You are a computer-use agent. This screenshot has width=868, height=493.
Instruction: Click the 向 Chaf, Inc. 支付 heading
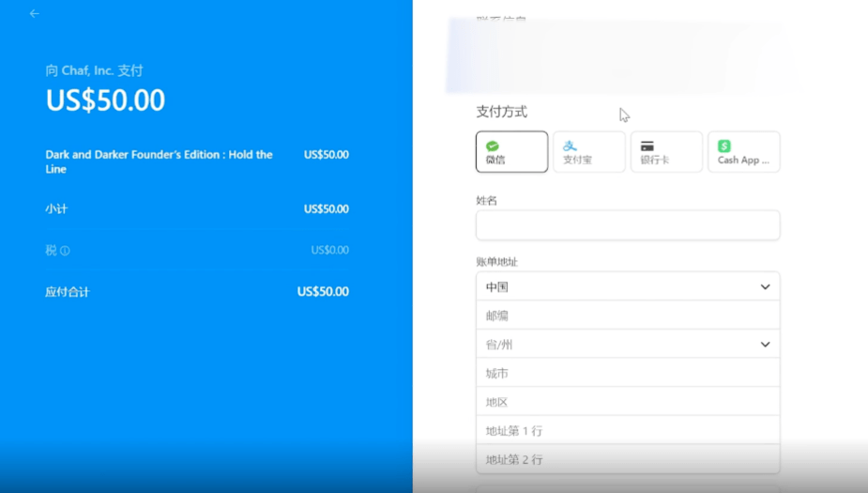94,70
